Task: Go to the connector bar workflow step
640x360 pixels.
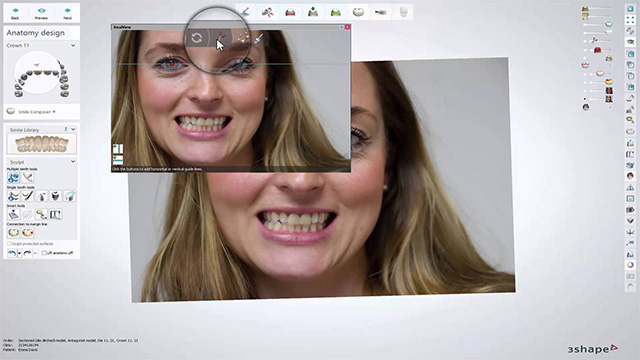Action: (x=380, y=12)
